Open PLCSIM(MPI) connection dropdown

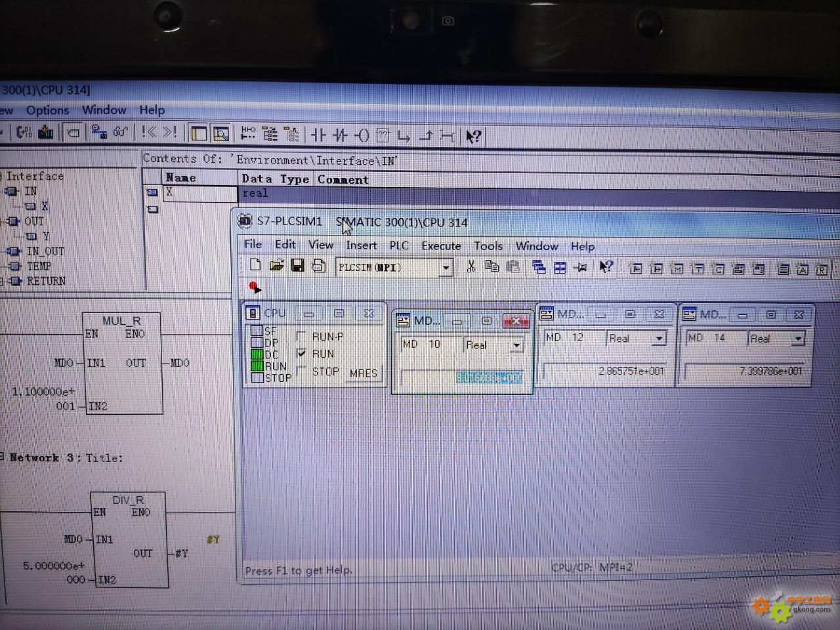[x=446, y=268]
